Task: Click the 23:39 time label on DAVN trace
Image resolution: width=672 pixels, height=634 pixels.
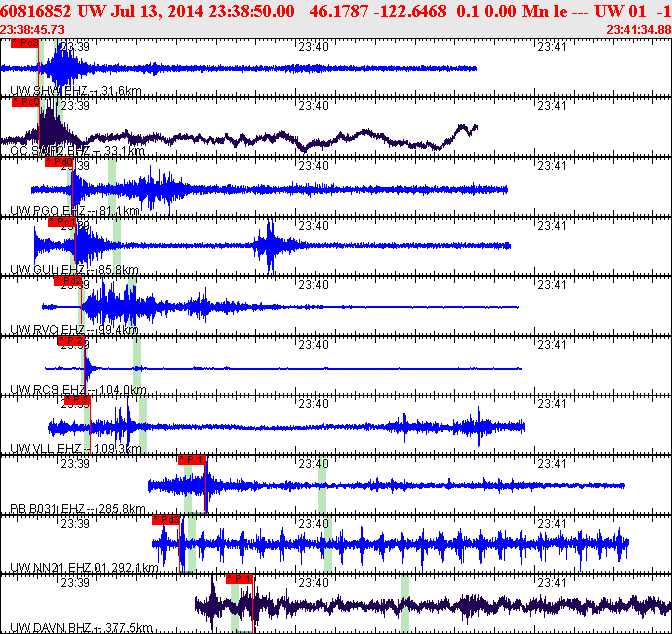Action: coord(75,582)
